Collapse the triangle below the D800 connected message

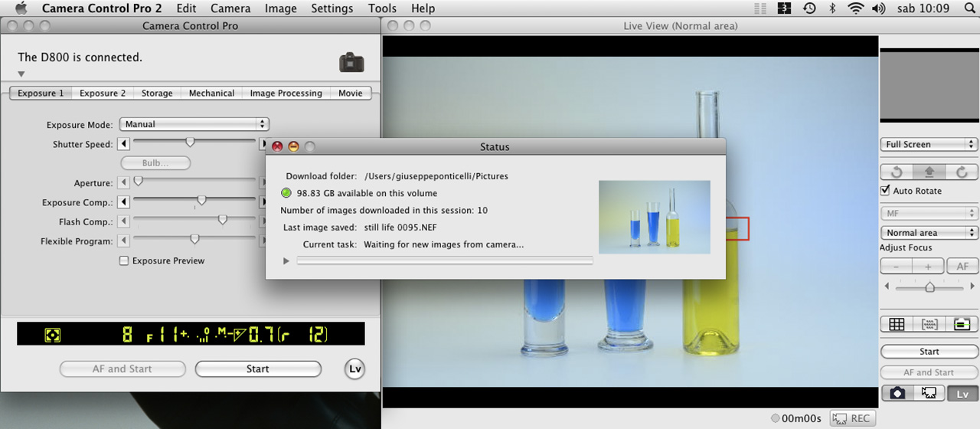tap(21, 74)
